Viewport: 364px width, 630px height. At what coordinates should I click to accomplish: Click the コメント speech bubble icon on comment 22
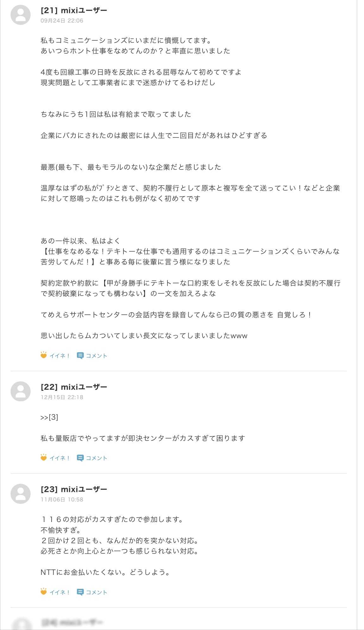(x=80, y=458)
